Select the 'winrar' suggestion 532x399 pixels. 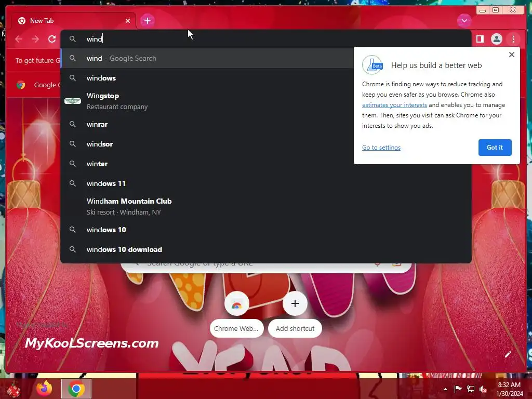207,124
